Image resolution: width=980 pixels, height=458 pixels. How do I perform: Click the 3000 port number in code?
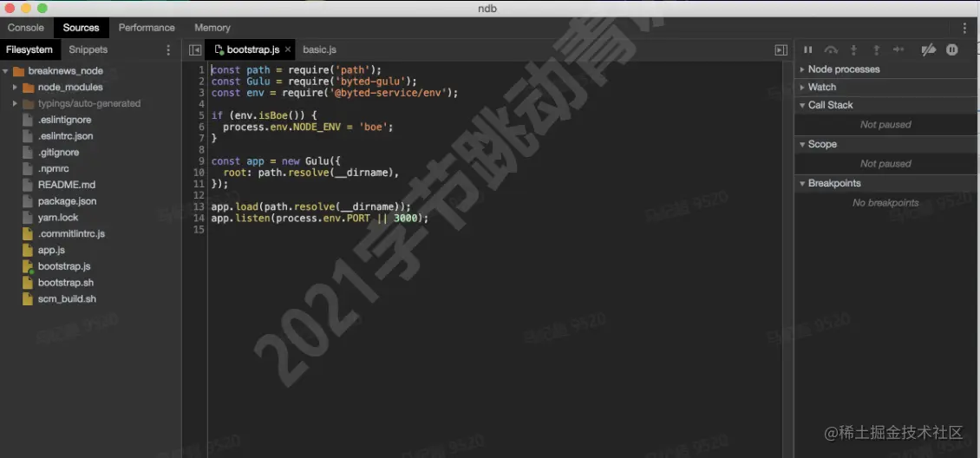tap(405, 218)
